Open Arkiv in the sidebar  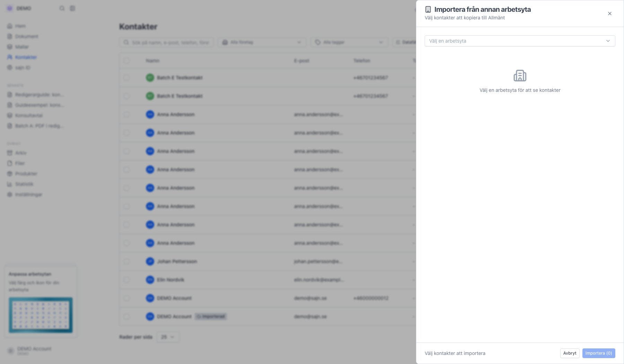pyautogui.click(x=17, y=153)
